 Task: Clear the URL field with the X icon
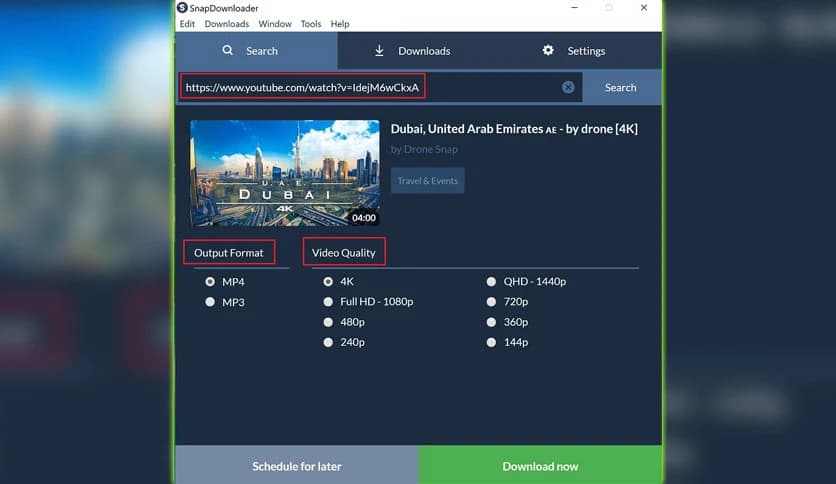(x=568, y=87)
